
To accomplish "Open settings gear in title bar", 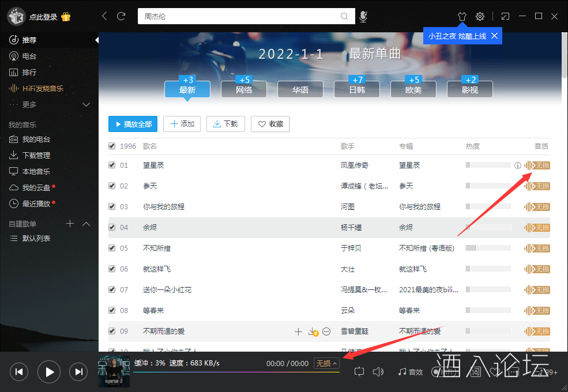I will (480, 16).
